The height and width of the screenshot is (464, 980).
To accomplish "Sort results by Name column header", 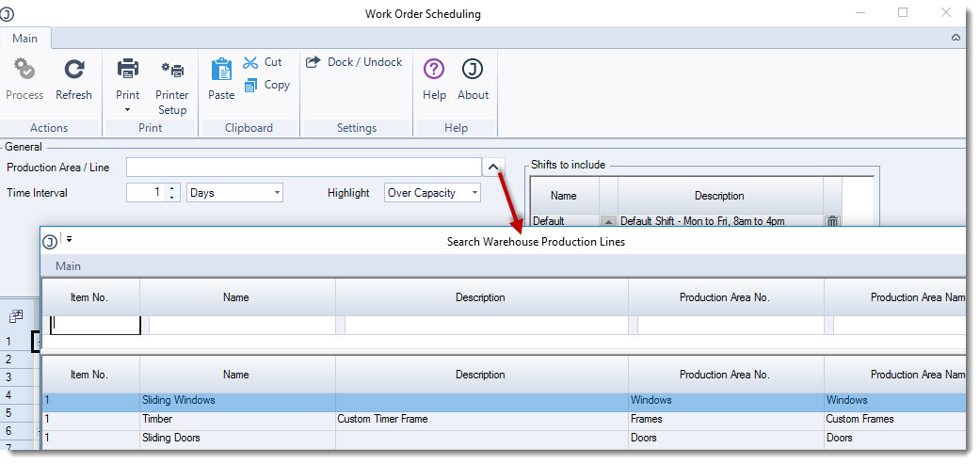I will pyautogui.click(x=237, y=375).
